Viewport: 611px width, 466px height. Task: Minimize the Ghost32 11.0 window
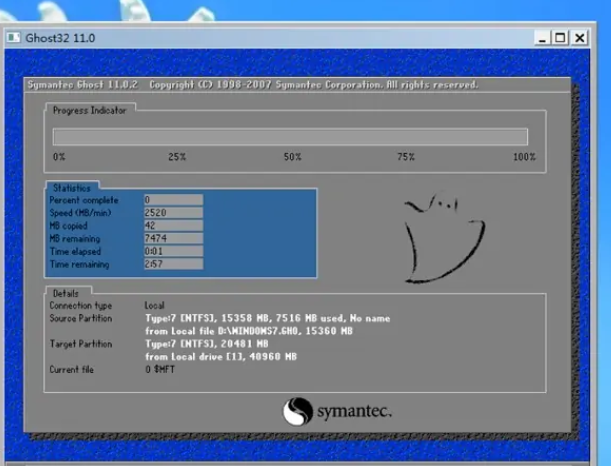(542, 38)
